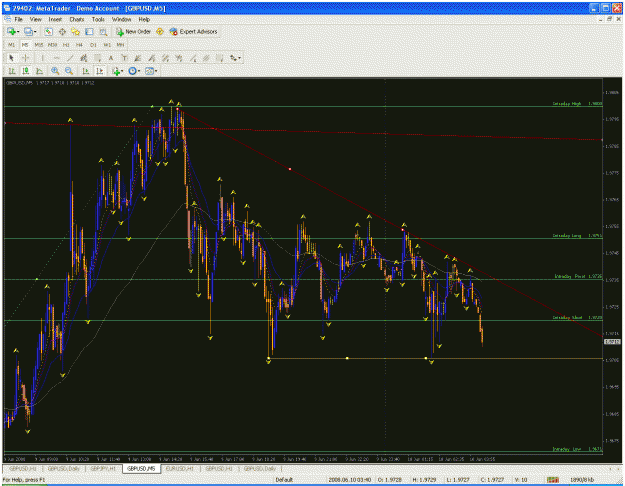Switch chart to candlesticks style
The width and height of the screenshot is (625, 486).
tap(26, 71)
